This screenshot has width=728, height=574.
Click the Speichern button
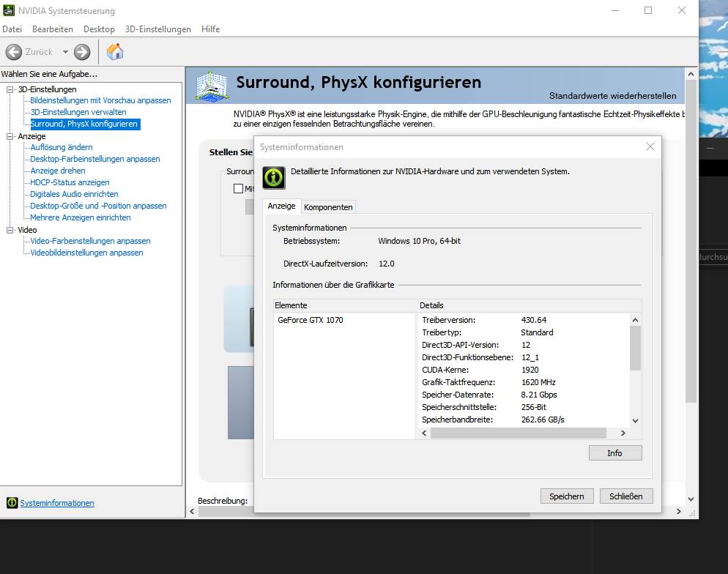coord(567,496)
